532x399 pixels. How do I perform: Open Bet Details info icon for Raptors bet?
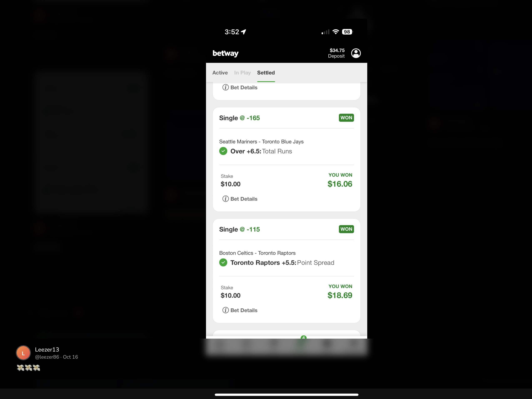(225, 310)
